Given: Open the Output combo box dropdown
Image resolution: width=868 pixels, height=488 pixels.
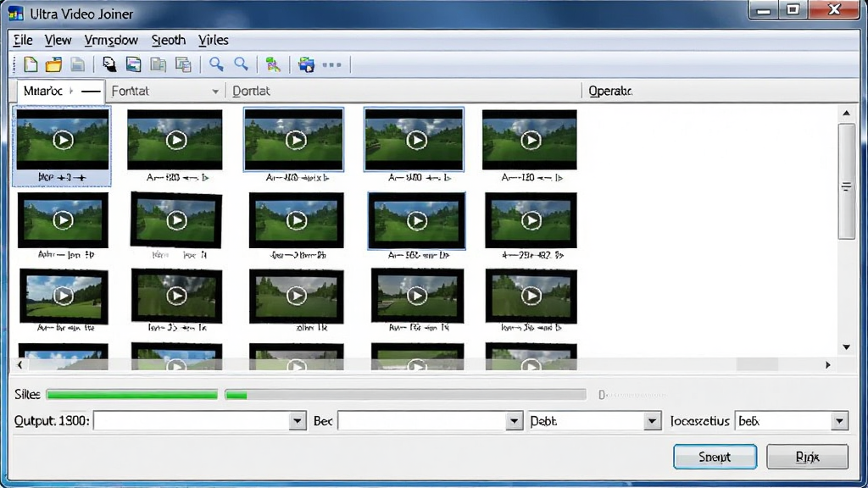Looking at the screenshot, I should (298, 421).
